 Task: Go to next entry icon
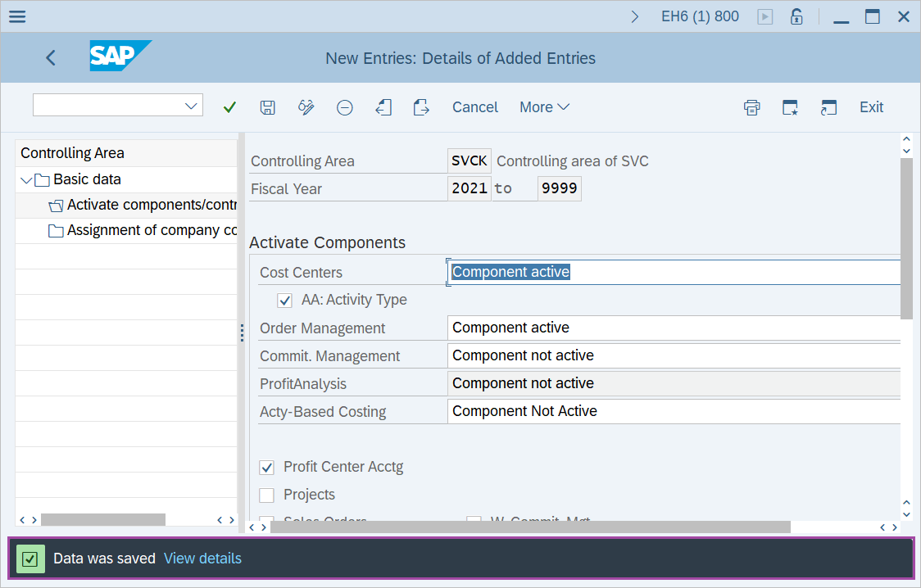coord(421,107)
